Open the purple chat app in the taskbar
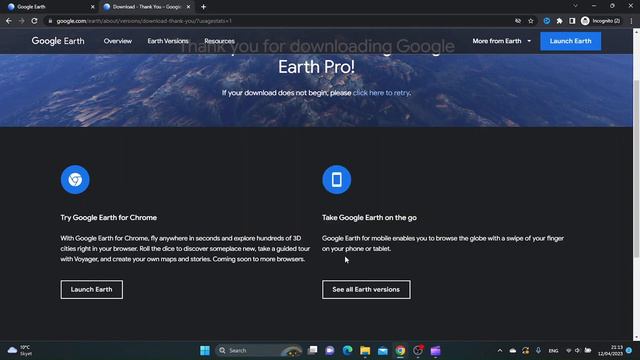Viewport: 640px width, 360px height. [x=330, y=351]
